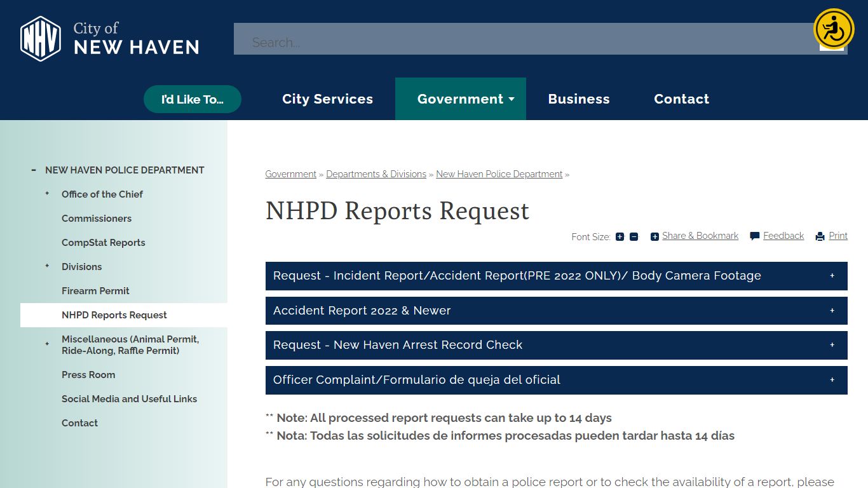Image resolution: width=868 pixels, height=488 pixels.
Task: Open Contact in left sidebar
Action: point(79,423)
